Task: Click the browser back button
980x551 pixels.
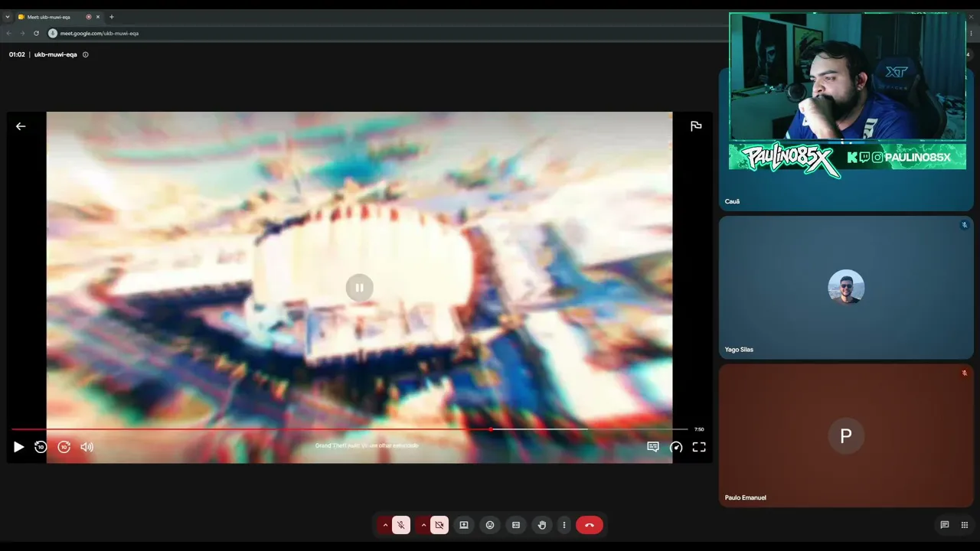Action: (9, 34)
